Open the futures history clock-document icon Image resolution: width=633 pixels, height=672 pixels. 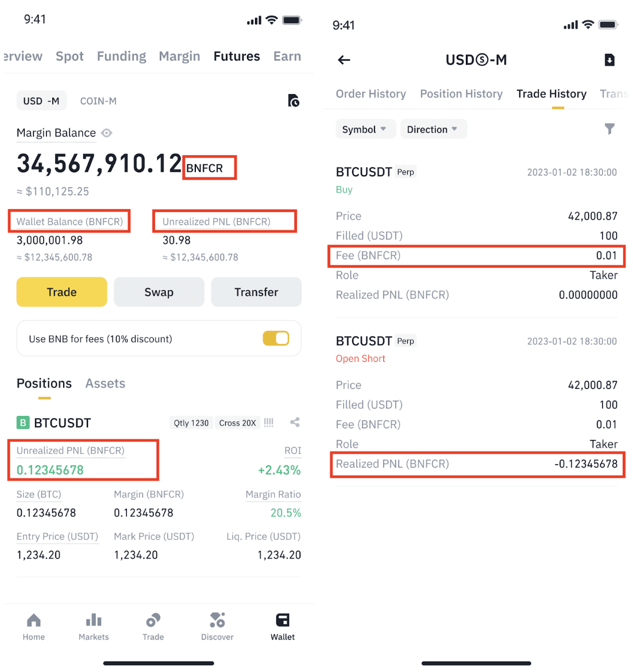[293, 101]
